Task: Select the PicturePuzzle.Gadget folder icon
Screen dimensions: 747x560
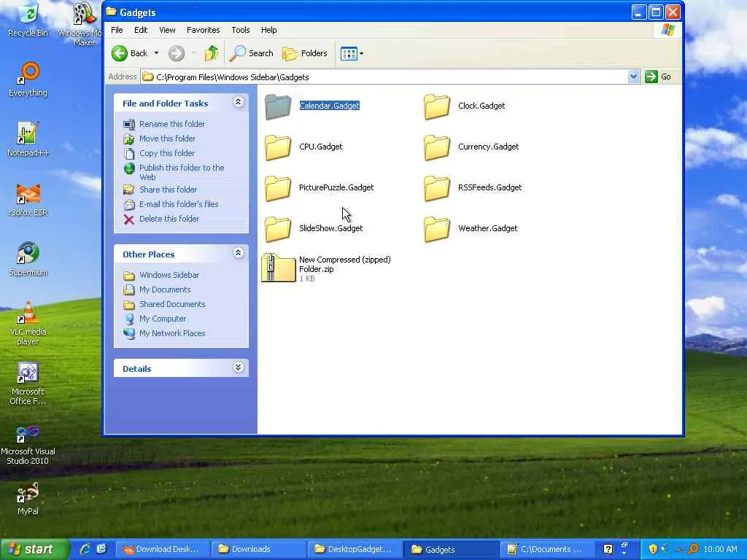Action: pyautogui.click(x=278, y=188)
